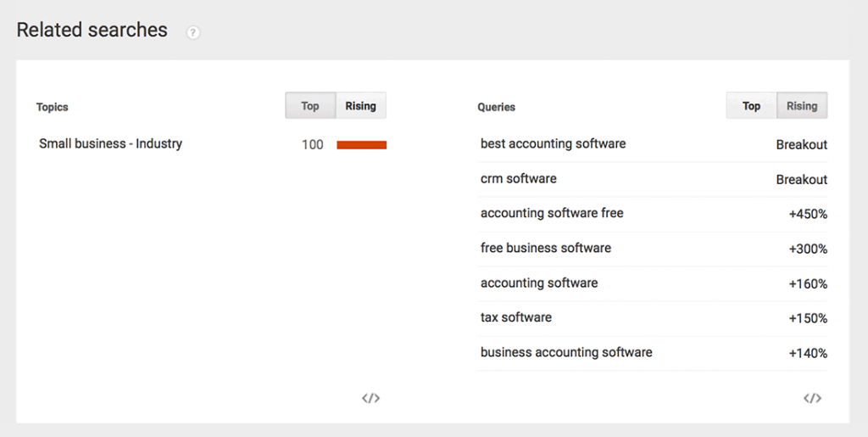Open Queries embed code icon

812,398
